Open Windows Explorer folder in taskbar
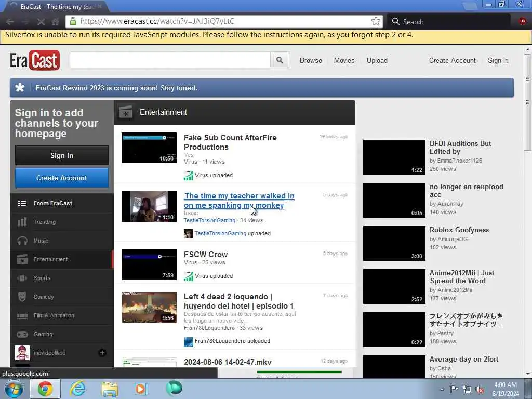Viewport: 532px width, 399px height. point(110,389)
